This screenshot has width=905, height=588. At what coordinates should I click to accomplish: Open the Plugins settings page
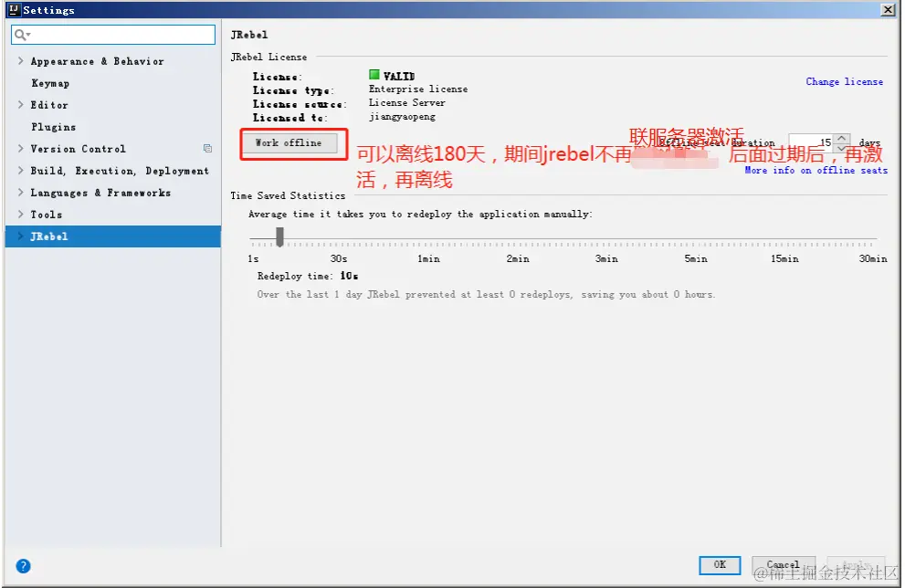click(53, 127)
